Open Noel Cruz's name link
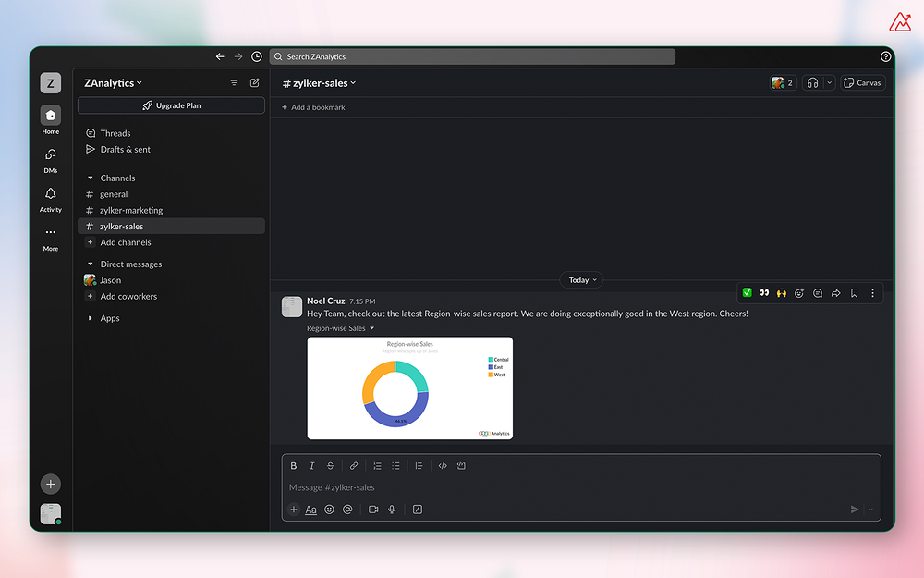924x578 pixels. pyautogui.click(x=326, y=301)
